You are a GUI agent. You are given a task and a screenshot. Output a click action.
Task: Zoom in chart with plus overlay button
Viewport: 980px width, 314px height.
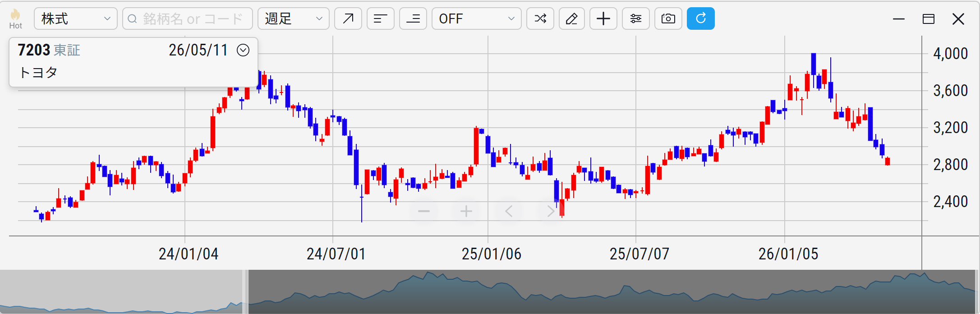coord(466,211)
